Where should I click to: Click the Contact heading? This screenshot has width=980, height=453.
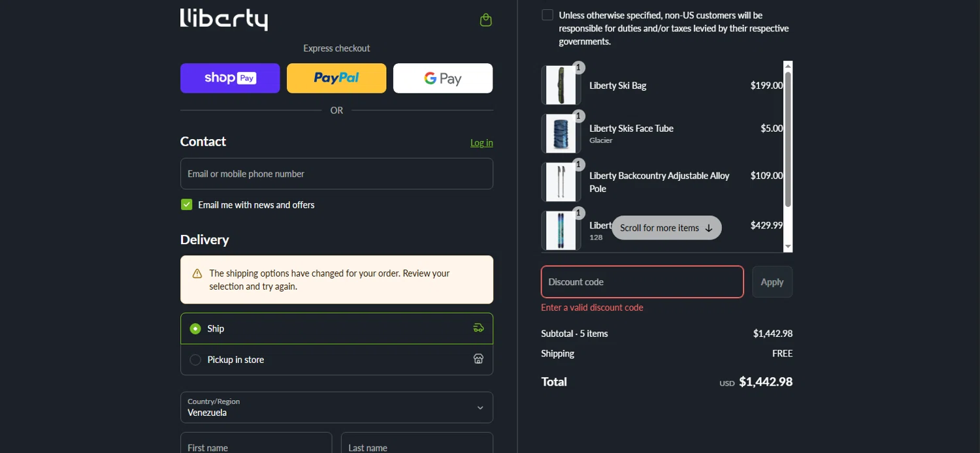pos(203,142)
